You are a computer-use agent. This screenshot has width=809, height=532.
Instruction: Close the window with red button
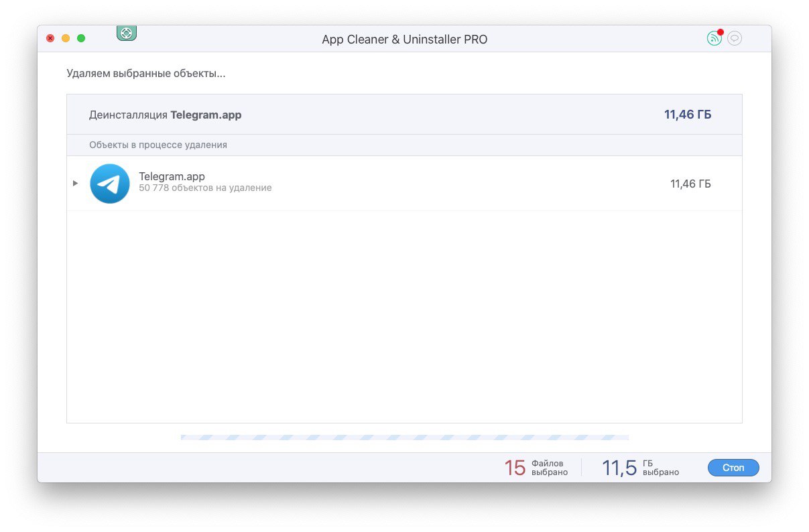(x=50, y=38)
